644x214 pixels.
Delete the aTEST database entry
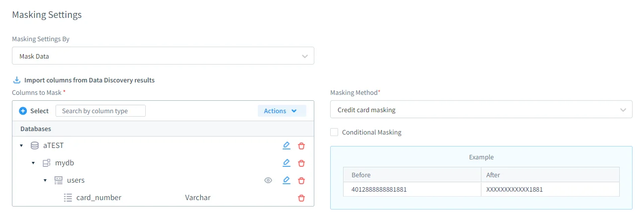click(301, 146)
